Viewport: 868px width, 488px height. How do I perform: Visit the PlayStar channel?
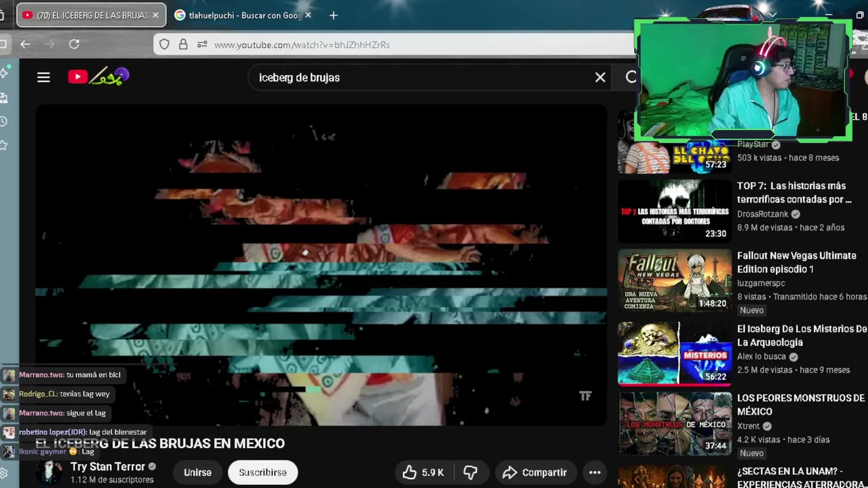pyautogui.click(x=753, y=144)
